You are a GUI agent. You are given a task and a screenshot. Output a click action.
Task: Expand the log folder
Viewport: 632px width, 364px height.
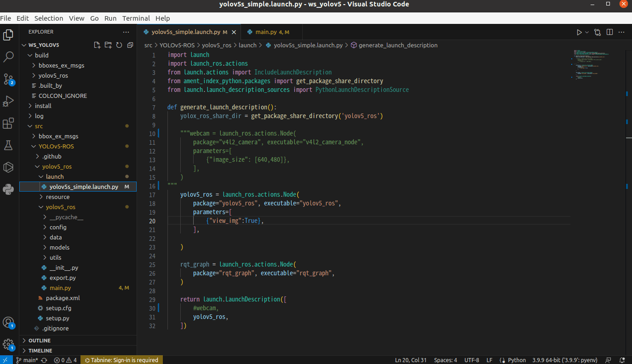coord(78,116)
